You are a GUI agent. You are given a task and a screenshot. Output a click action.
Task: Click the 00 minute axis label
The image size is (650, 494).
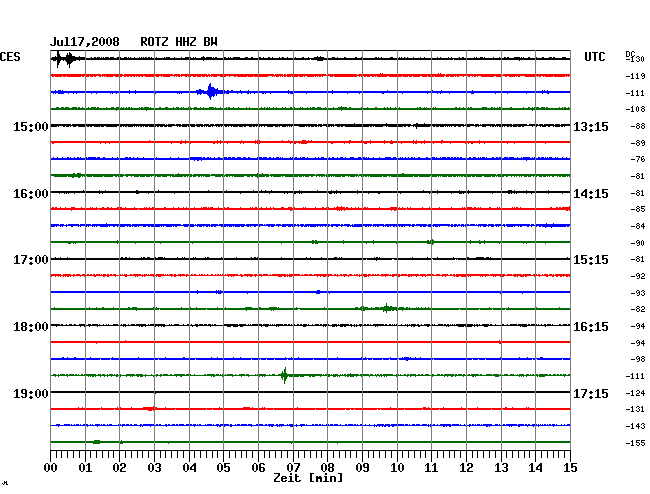51,468
